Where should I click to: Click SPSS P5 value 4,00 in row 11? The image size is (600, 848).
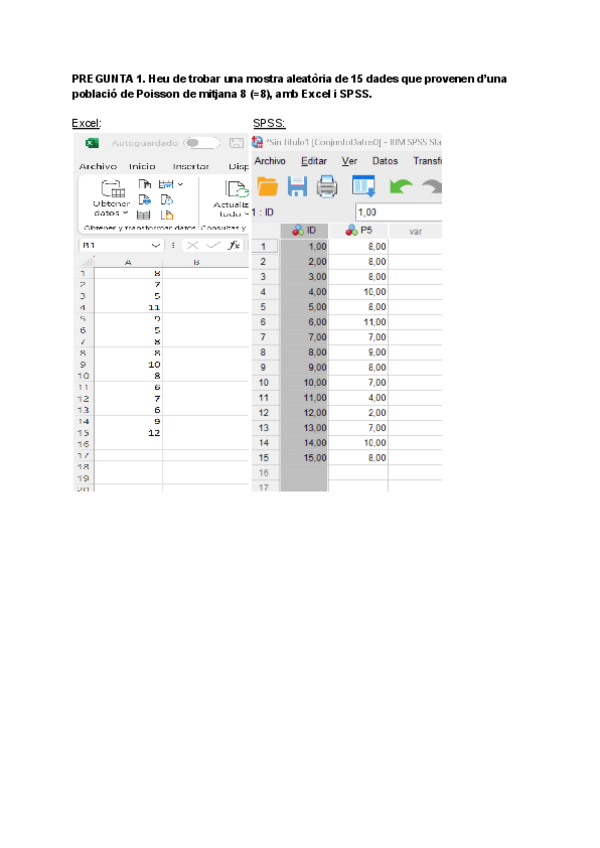point(358,398)
